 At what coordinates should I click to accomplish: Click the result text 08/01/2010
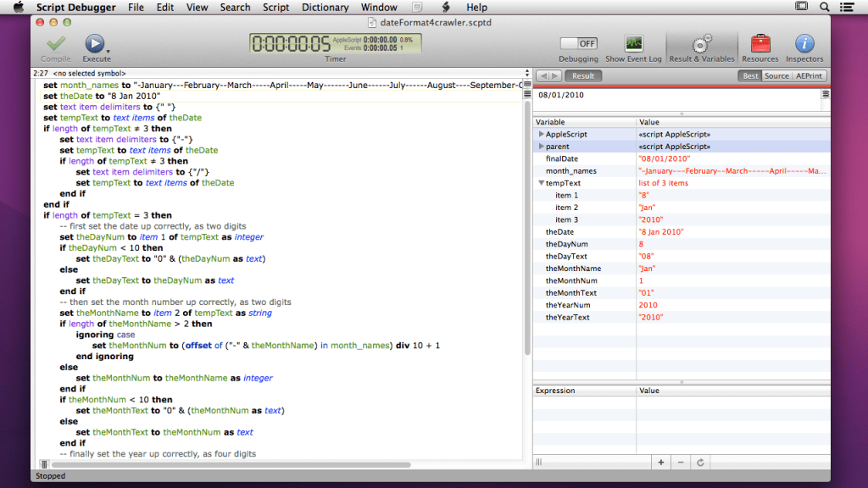point(561,95)
